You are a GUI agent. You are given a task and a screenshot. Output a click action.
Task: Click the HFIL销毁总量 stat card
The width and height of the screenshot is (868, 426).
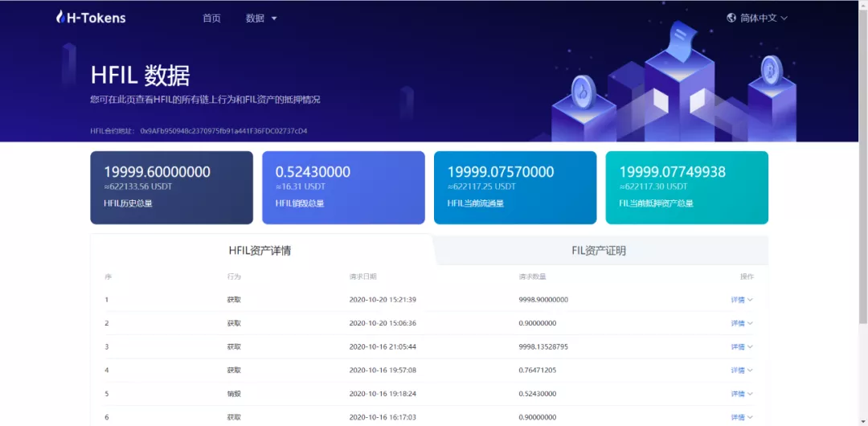click(343, 188)
